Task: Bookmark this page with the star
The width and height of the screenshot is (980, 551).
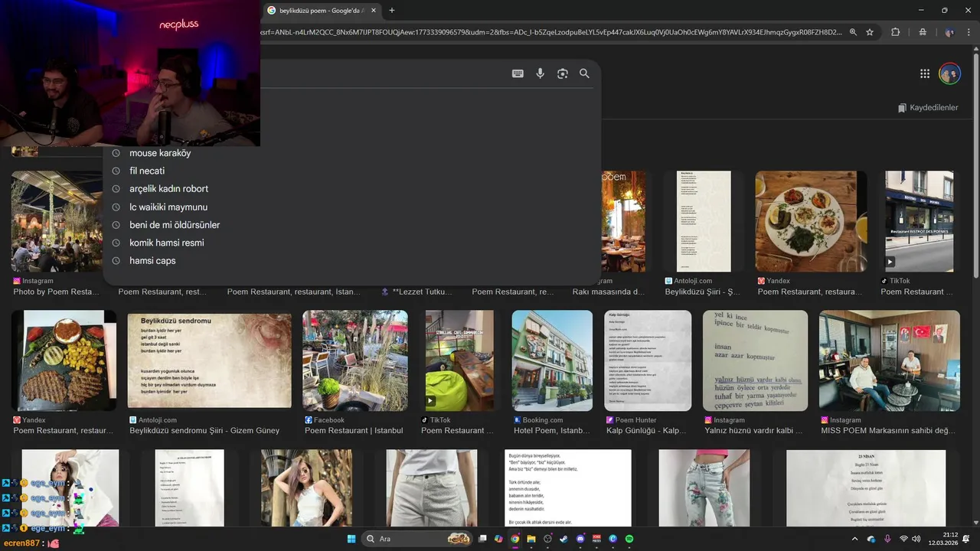Action: [870, 32]
